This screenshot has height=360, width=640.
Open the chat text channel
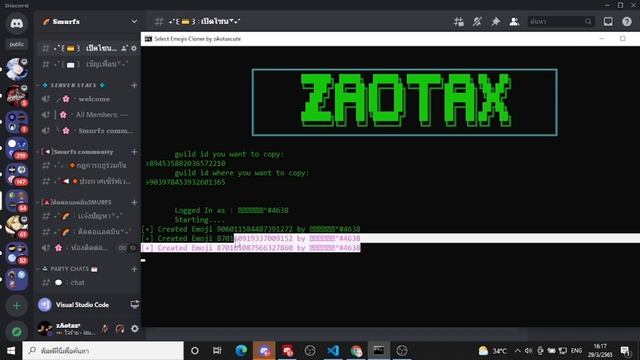point(90,282)
